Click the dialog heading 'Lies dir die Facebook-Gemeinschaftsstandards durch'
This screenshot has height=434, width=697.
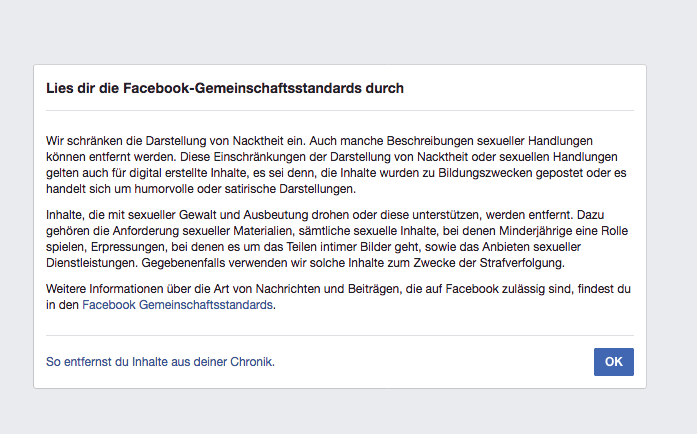tap(225, 88)
